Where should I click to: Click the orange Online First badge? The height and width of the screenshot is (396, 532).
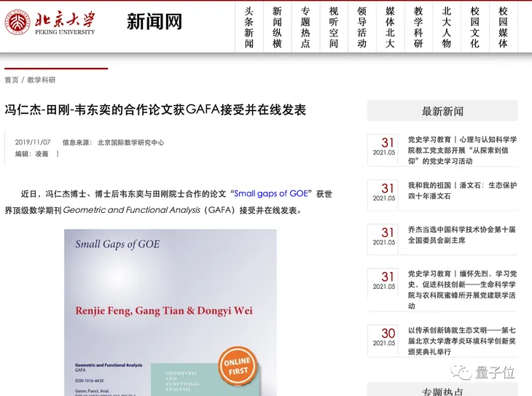(235, 366)
